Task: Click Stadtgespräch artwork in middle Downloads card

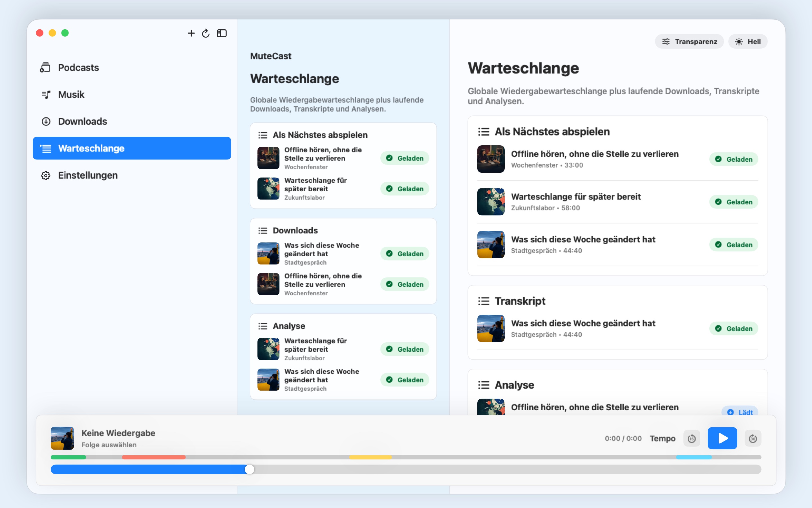Action: 268,253
